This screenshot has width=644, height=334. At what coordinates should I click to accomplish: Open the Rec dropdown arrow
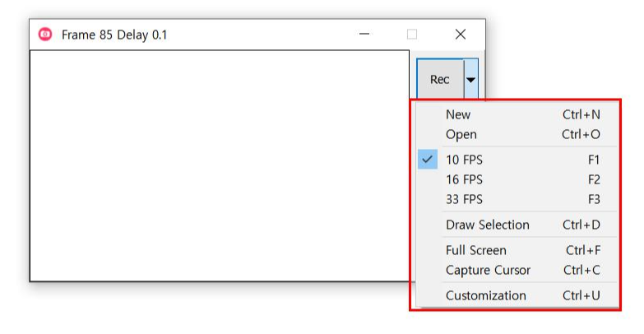coord(470,79)
